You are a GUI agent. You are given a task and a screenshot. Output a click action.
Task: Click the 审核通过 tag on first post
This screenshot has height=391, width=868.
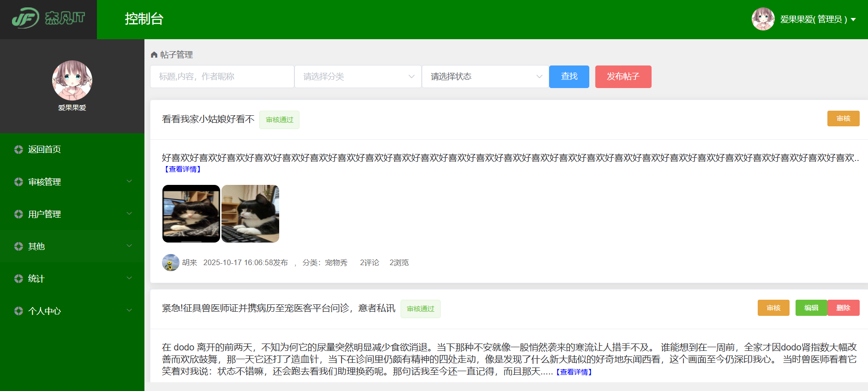pos(279,120)
